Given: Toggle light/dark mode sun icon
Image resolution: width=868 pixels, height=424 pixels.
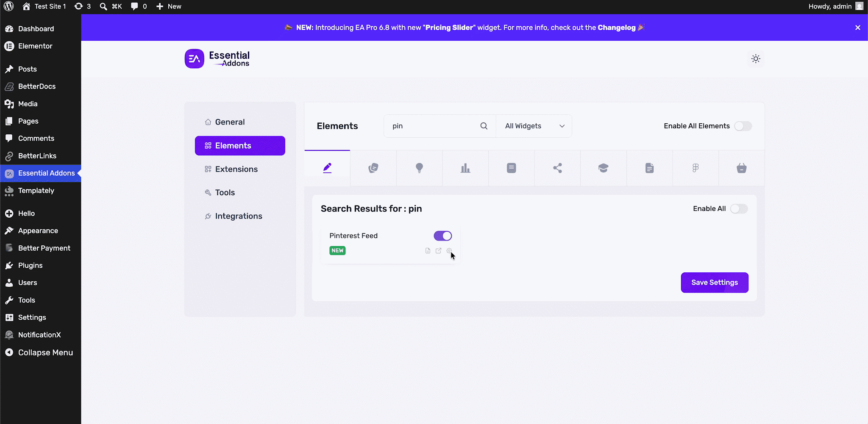Looking at the screenshot, I should click(x=756, y=58).
